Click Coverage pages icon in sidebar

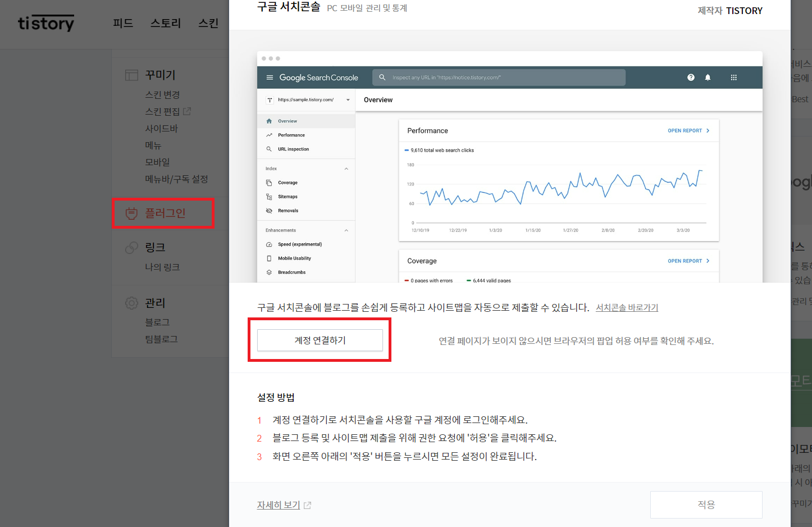click(x=269, y=183)
